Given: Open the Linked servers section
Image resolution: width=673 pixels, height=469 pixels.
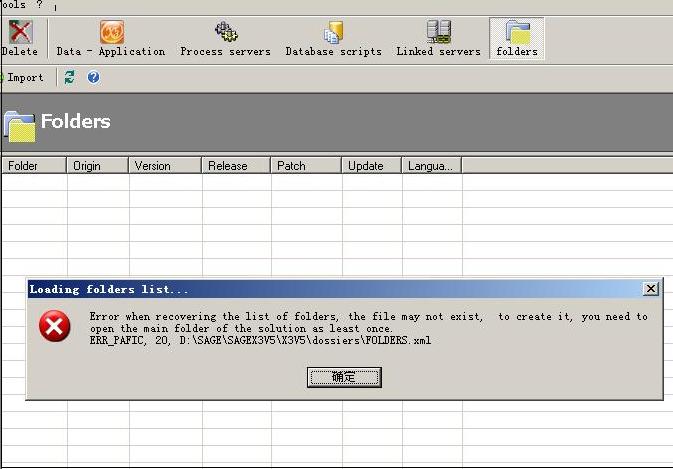Looking at the screenshot, I should coord(438,38).
